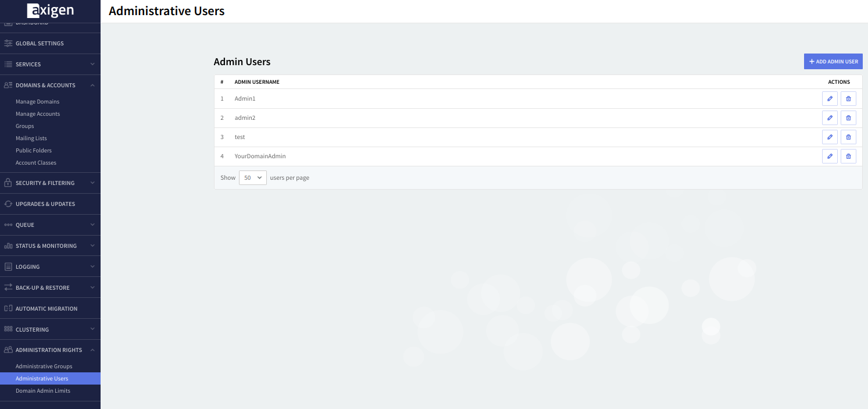The width and height of the screenshot is (868, 409).
Task: Open Mailing Lists in the sidebar
Action: tap(31, 138)
